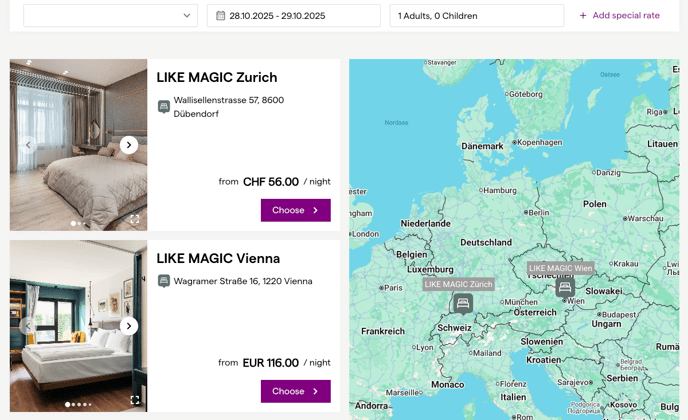
Task: Expand Zurich room photo to fullscreen
Action: [x=135, y=219]
